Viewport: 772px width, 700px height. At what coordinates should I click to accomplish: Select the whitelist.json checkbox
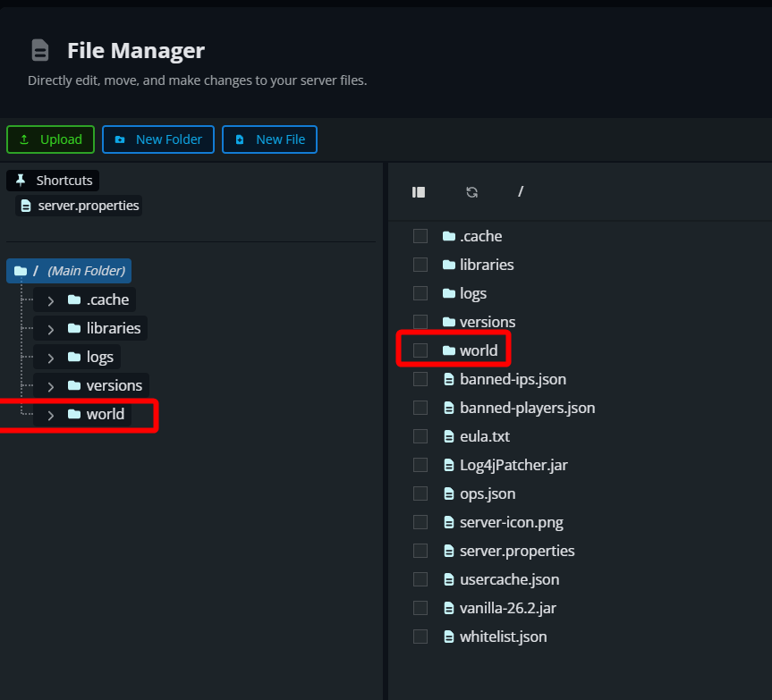[x=420, y=637]
